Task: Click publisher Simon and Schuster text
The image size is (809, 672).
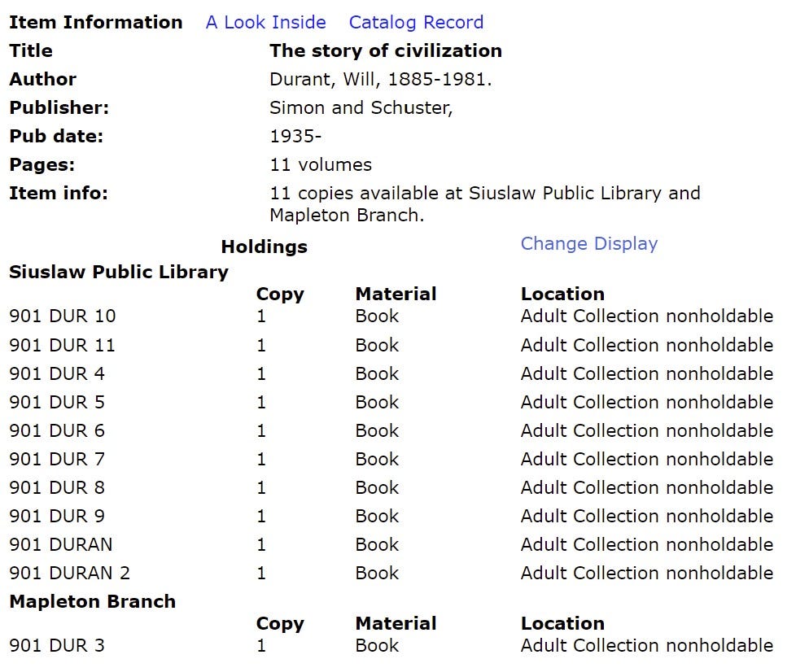Action: [x=361, y=107]
